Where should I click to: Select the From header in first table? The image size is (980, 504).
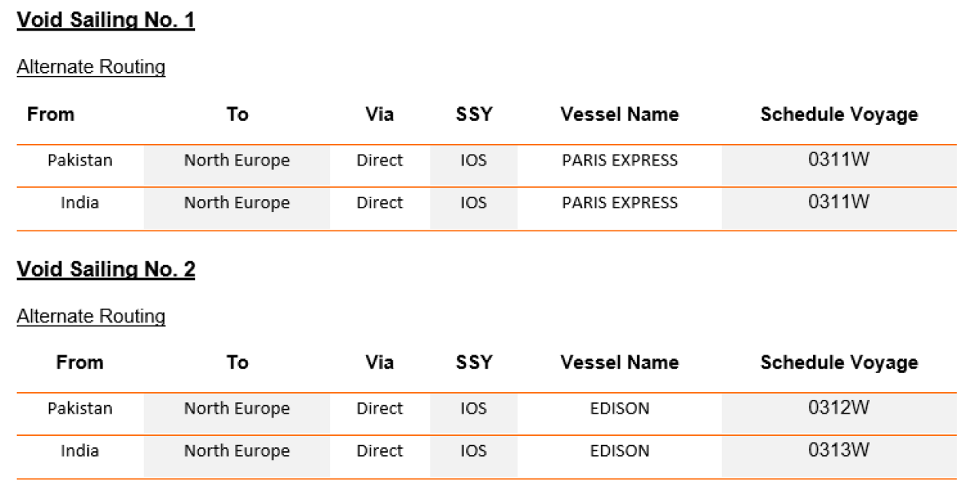click(x=51, y=114)
